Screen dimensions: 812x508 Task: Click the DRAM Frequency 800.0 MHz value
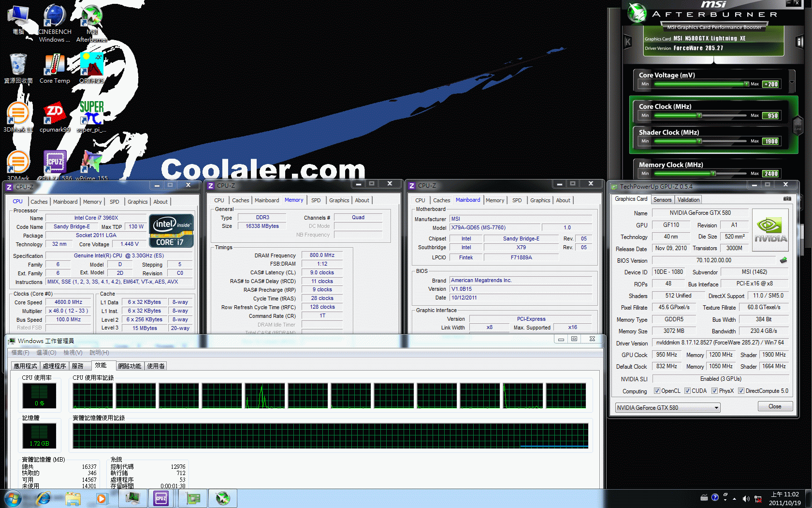(322, 255)
